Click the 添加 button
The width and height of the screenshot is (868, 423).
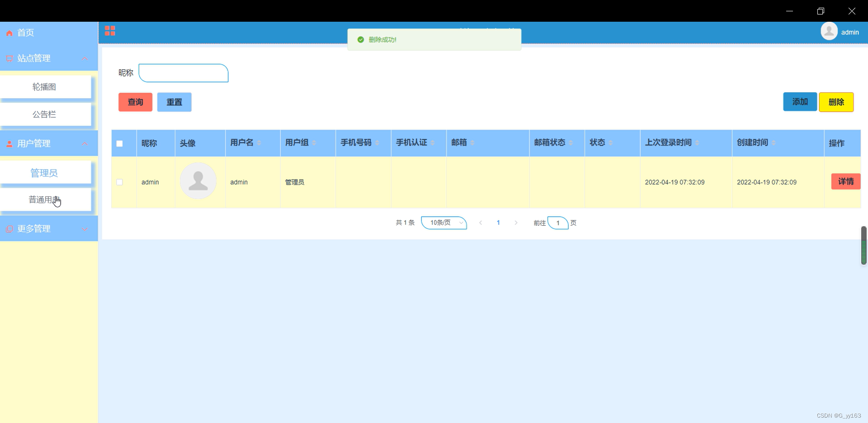pos(800,102)
